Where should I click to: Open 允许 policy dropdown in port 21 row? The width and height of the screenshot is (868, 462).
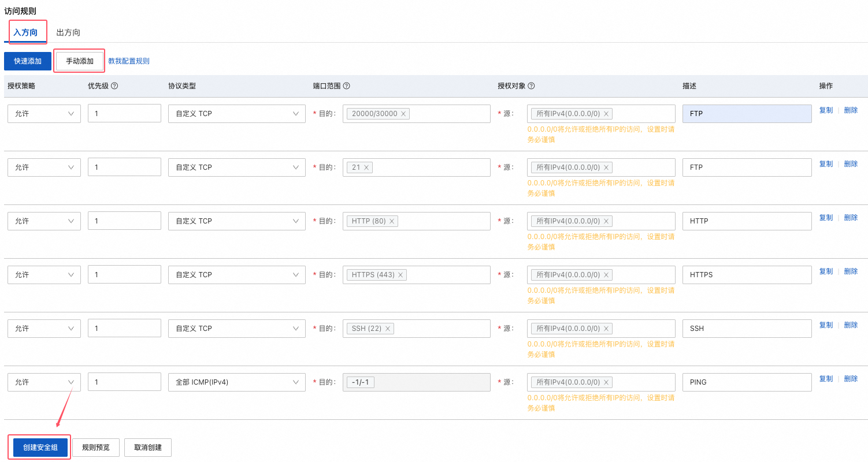pos(44,167)
